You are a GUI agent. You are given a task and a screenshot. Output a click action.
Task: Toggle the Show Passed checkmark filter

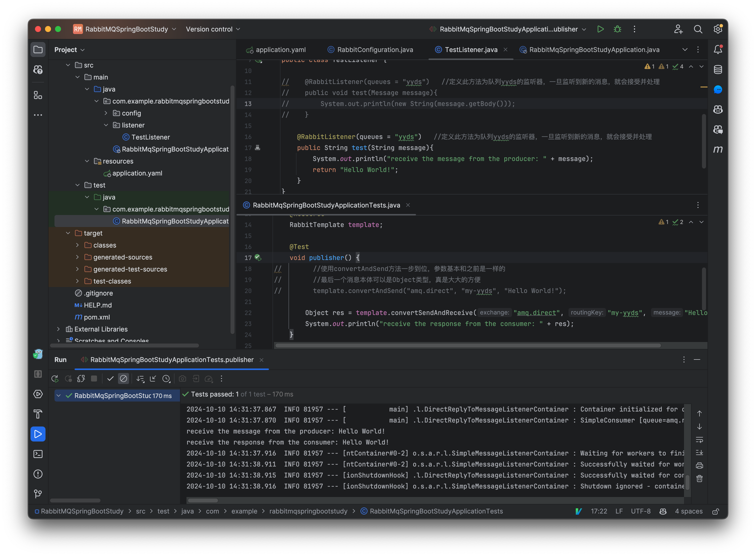coord(110,379)
